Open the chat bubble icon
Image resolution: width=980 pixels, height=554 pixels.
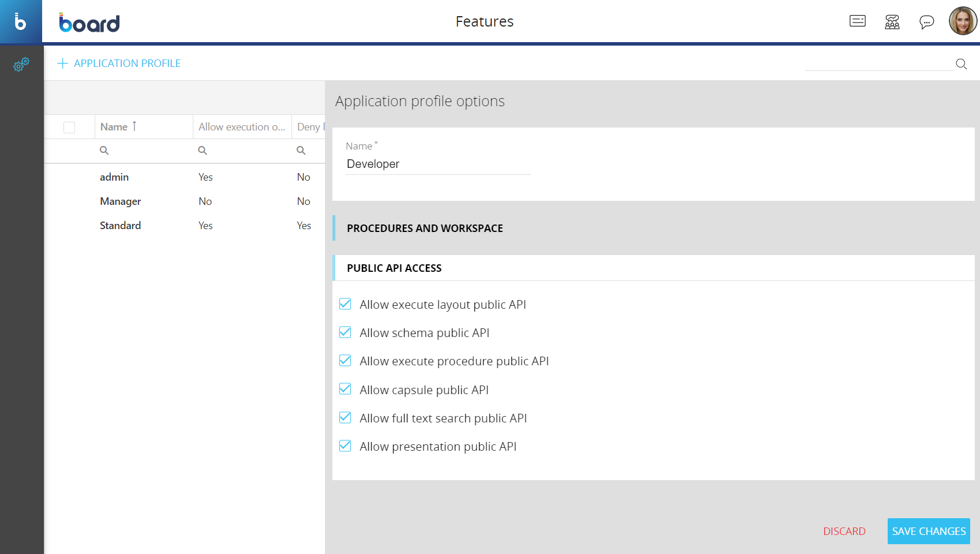coord(926,22)
